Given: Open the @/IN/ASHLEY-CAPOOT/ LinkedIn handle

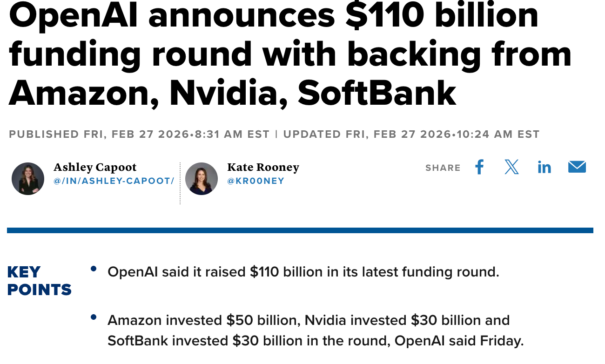Looking at the screenshot, I should tap(114, 181).
